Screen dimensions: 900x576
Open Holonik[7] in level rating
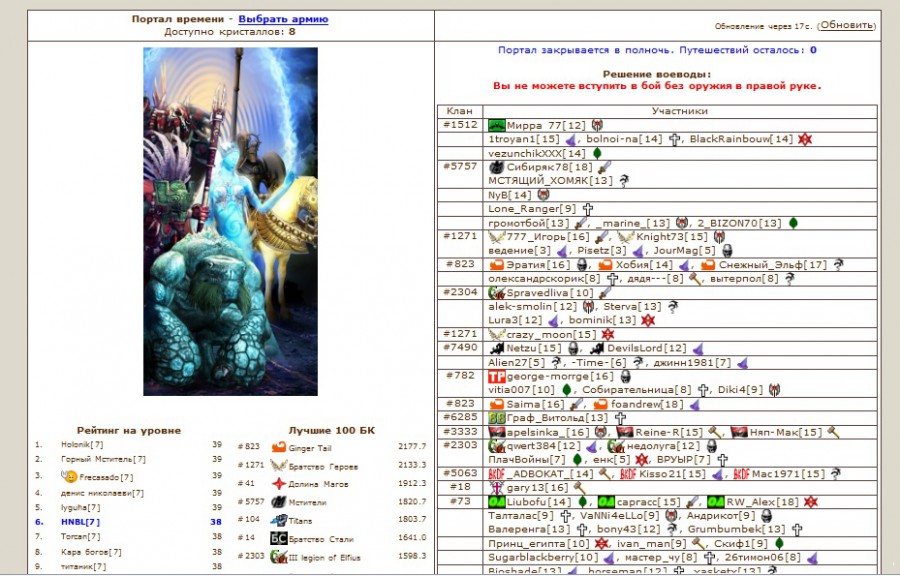(x=82, y=445)
